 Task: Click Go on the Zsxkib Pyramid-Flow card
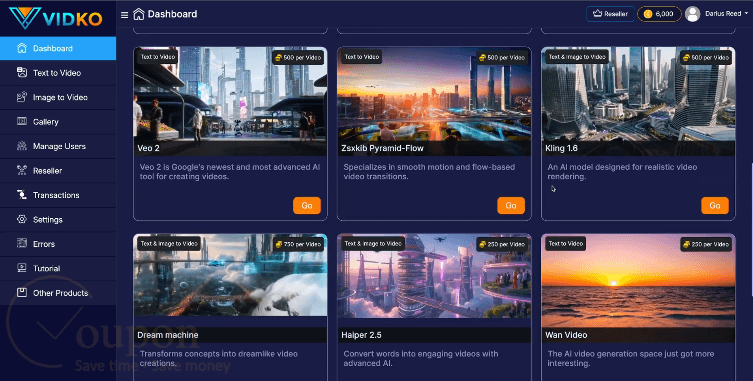tap(511, 205)
